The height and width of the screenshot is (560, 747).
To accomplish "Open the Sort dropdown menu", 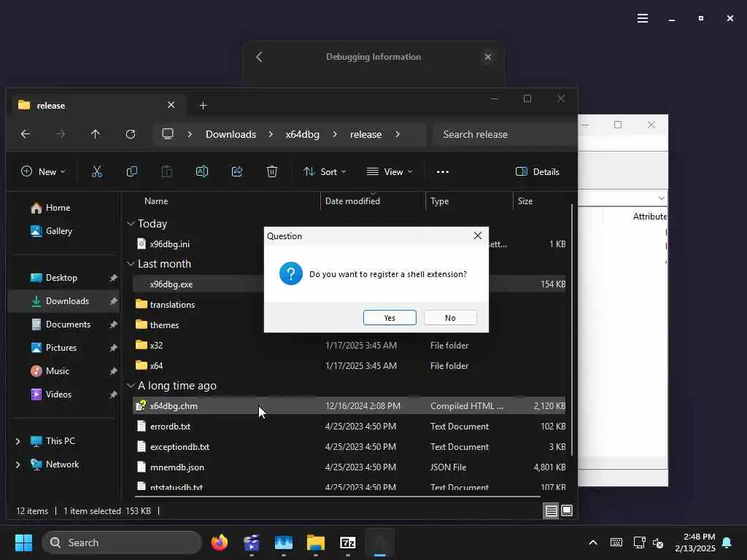I will tap(325, 171).
